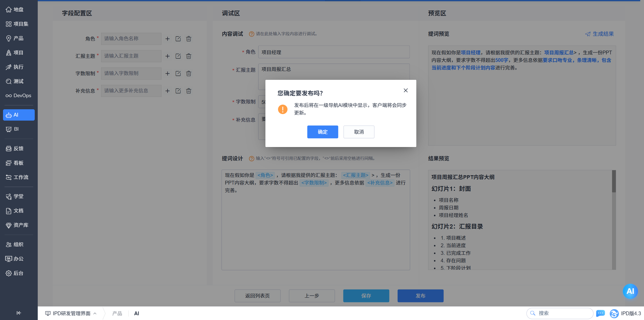
Task: Click the add plus icon beside 角色 field
Action: (x=168, y=39)
